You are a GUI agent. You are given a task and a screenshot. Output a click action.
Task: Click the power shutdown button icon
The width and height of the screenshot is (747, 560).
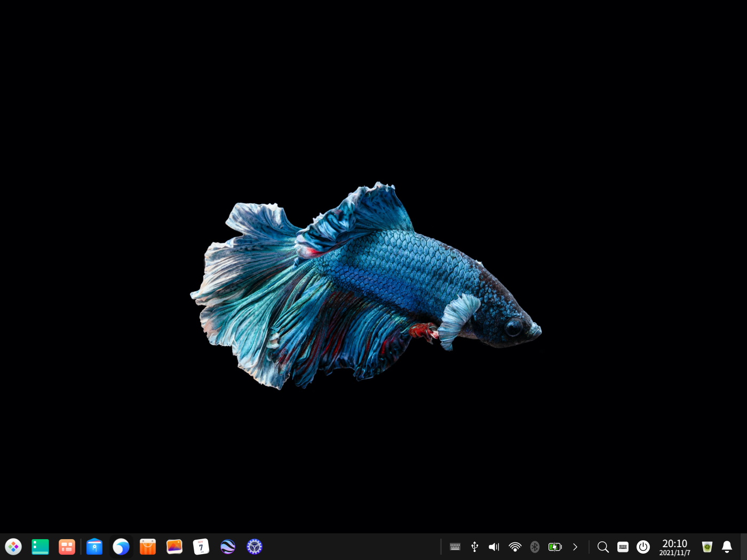pyautogui.click(x=643, y=547)
